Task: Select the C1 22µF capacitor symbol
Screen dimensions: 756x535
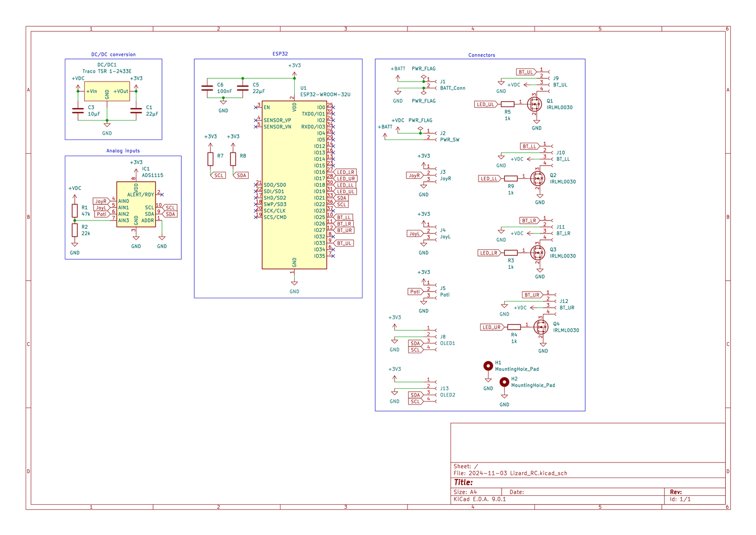Action: click(x=136, y=111)
